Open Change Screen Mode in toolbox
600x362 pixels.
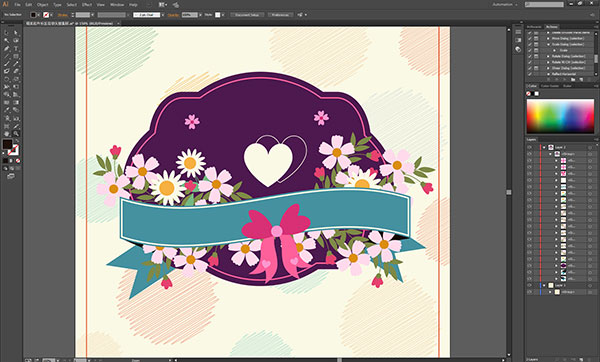click(11, 176)
